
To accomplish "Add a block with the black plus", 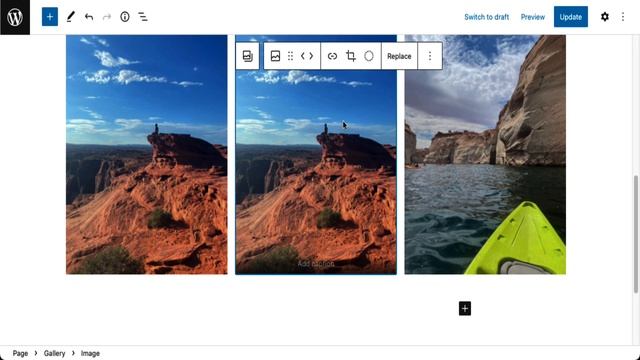I will 465,309.
